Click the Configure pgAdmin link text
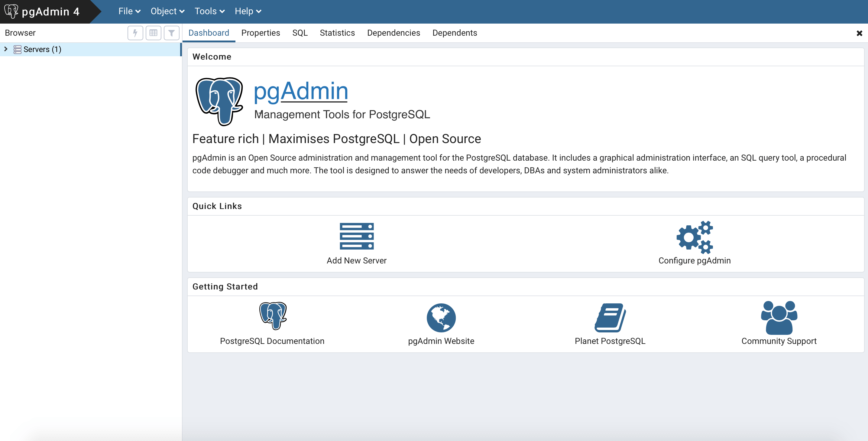This screenshot has height=441, width=868. pos(695,261)
